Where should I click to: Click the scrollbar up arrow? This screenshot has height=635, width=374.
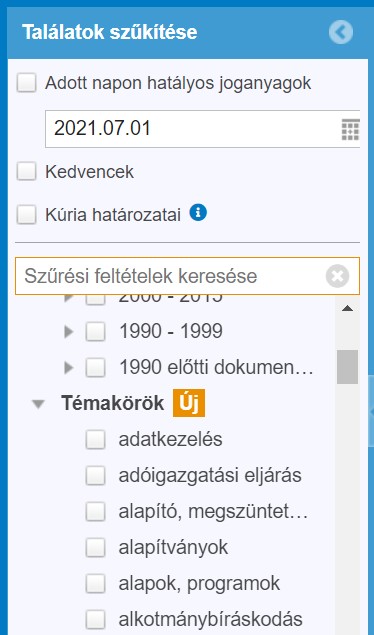(347, 309)
